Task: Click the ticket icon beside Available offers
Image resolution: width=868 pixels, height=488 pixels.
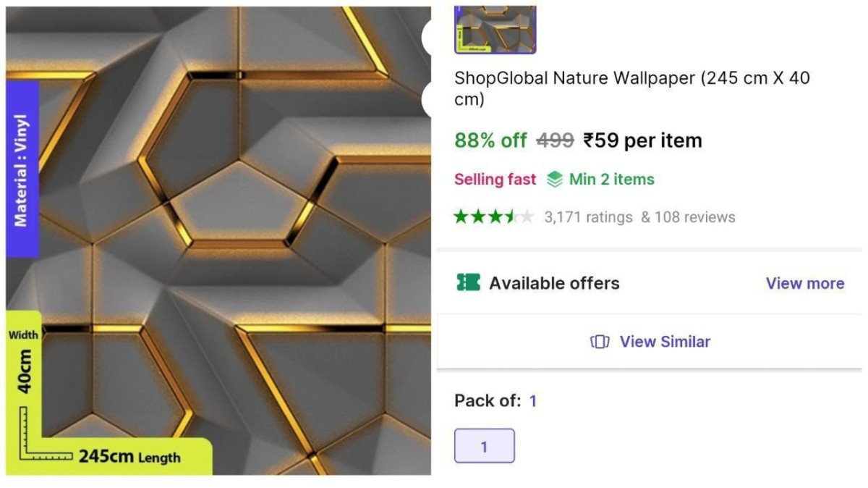Action: tap(468, 282)
